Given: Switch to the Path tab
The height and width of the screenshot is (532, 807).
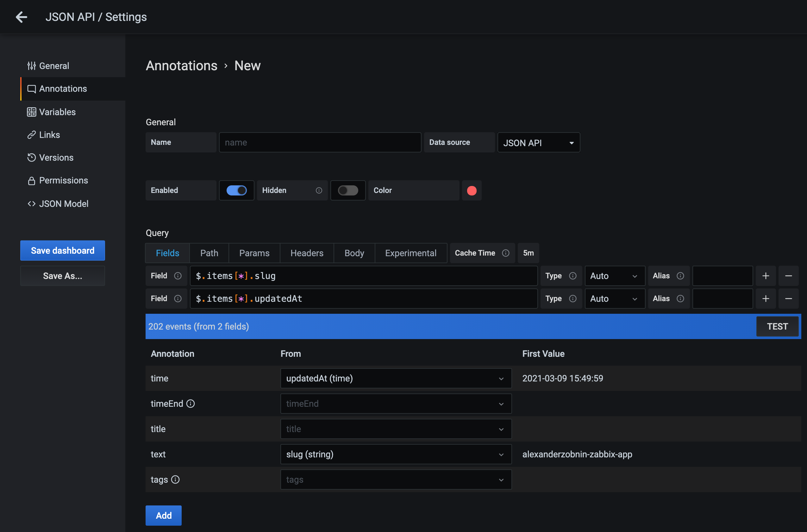Looking at the screenshot, I should [209, 253].
